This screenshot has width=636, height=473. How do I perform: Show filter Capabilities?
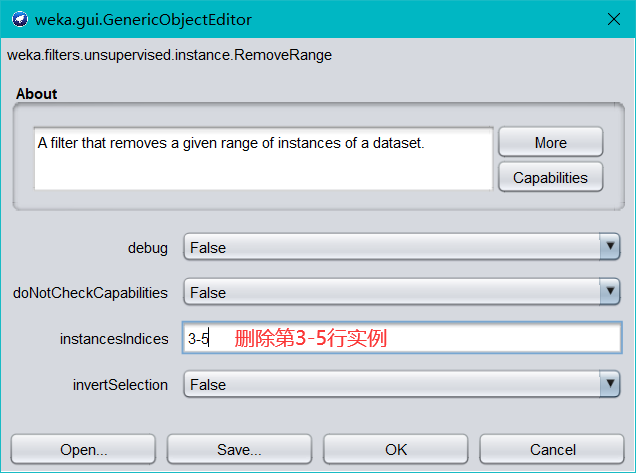(550, 177)
